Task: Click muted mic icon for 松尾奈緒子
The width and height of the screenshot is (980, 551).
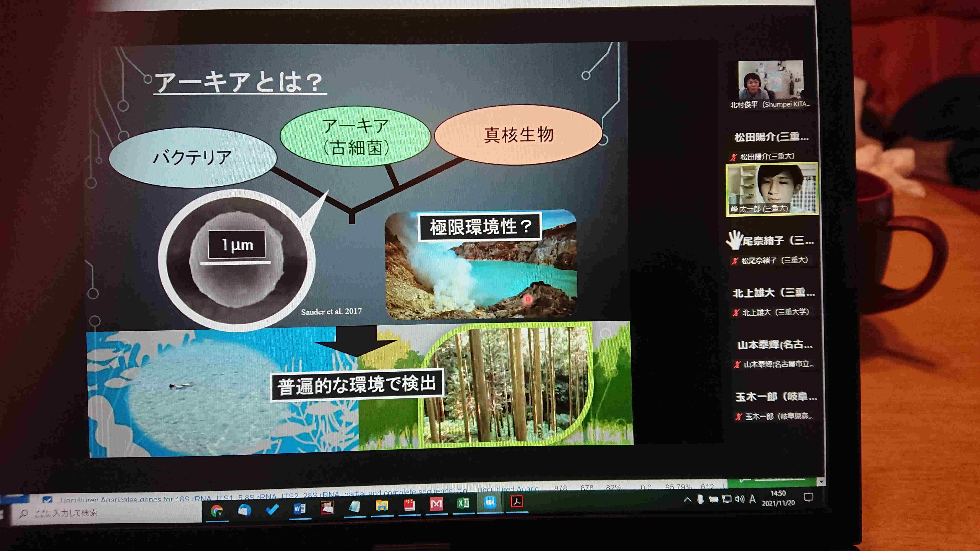Action: point(735,261)
